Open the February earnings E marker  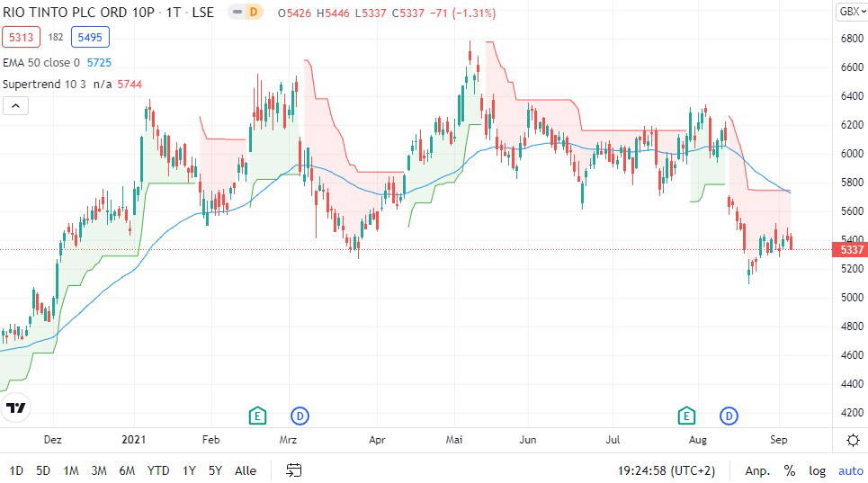click(257, 416)
